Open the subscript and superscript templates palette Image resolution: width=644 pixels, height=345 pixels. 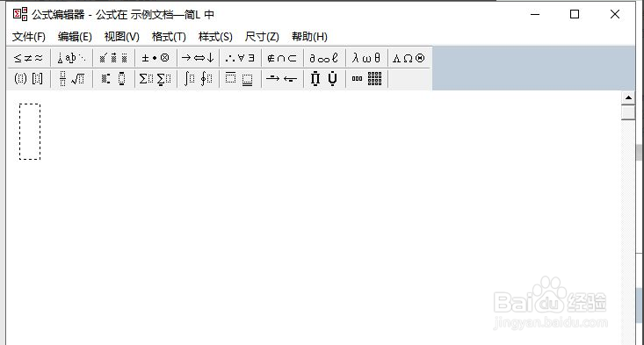pyautogui.click(x=113, y=78)
